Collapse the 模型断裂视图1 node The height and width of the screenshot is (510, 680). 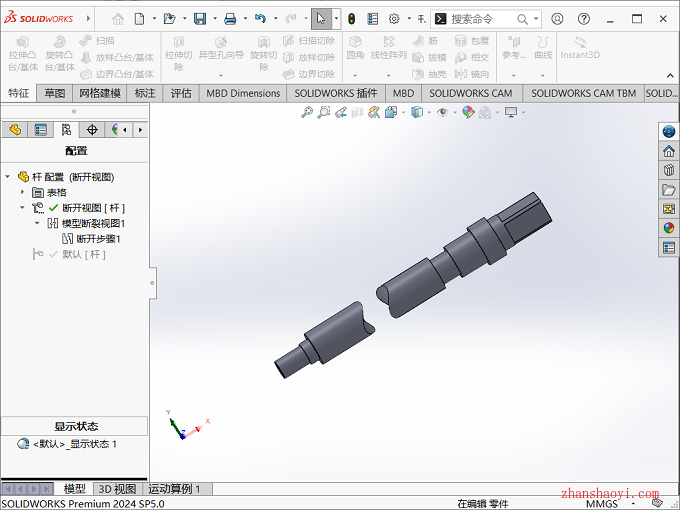click(x=38, y=223)
